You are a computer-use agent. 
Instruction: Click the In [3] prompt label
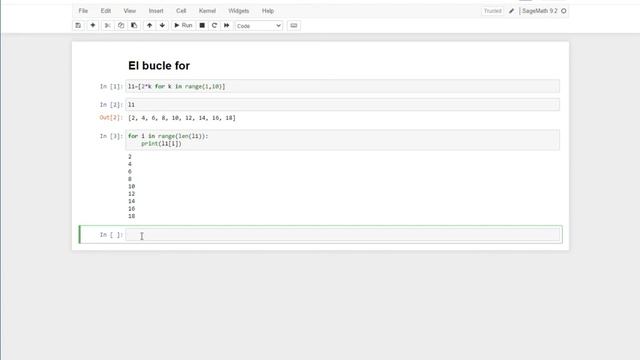(x=111, y=136)
